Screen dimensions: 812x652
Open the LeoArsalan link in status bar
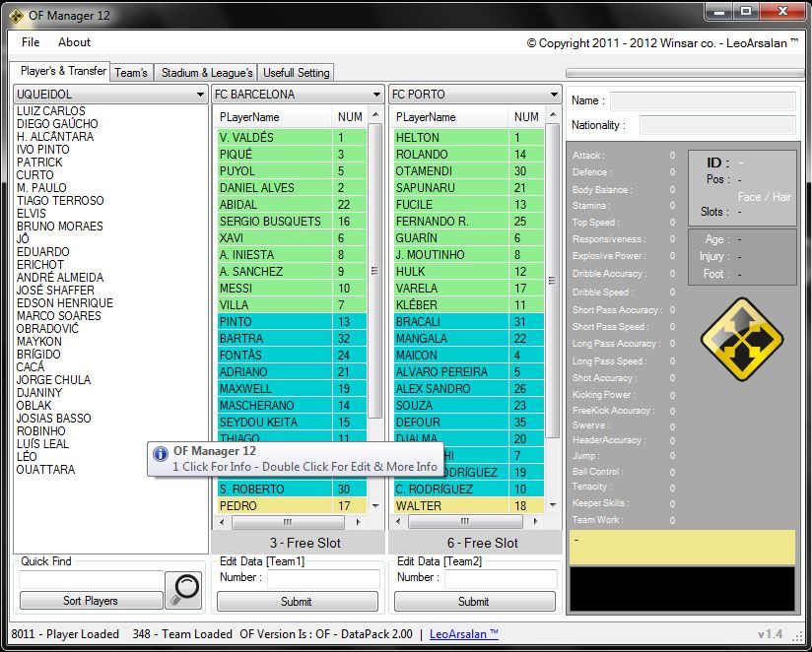pyautogui.click(x=463, y=634)
